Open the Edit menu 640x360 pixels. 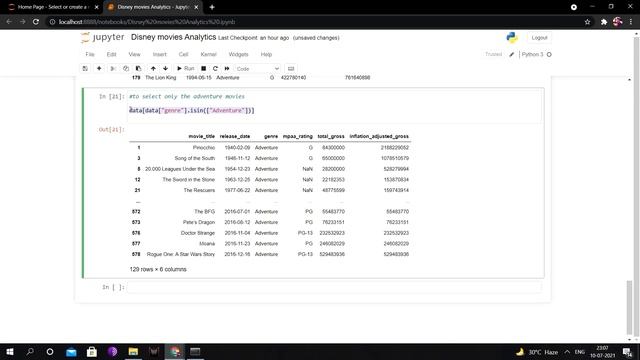pyautogui.click(x=111, y=54)
